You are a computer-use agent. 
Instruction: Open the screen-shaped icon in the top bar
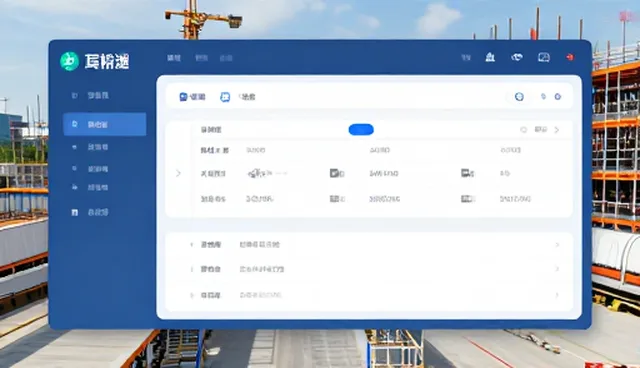pos(544,57)
